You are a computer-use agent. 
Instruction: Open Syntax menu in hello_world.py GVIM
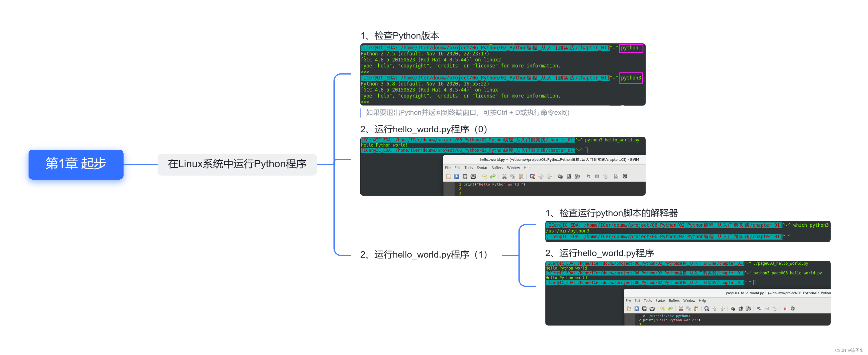point(482,168)
